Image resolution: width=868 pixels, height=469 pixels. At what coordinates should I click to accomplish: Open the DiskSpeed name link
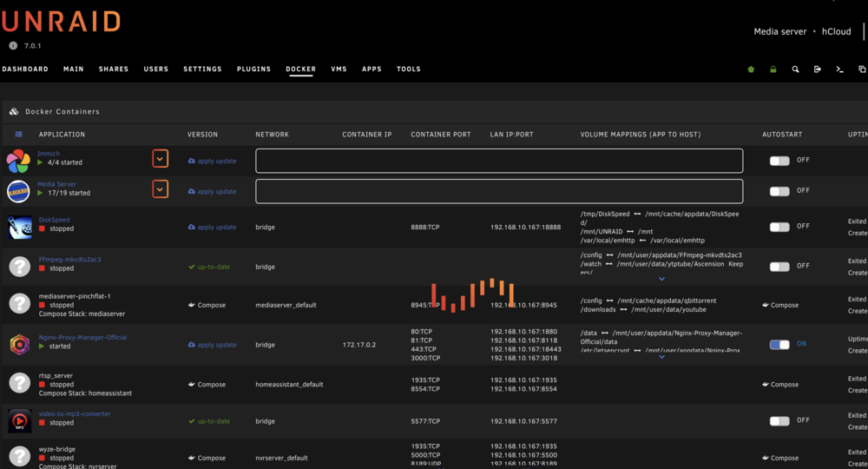coord(54,220)
